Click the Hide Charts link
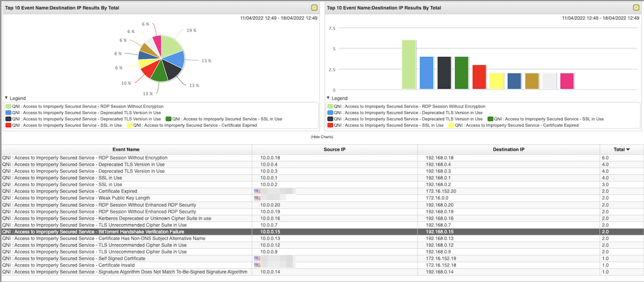644x282 pixels. [x=322, y=137]
